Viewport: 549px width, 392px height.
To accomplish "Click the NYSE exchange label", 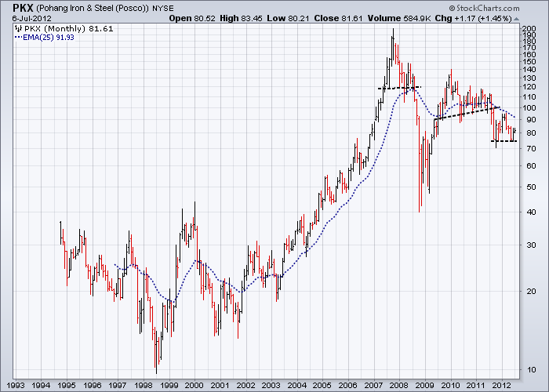I will [163, 8].
